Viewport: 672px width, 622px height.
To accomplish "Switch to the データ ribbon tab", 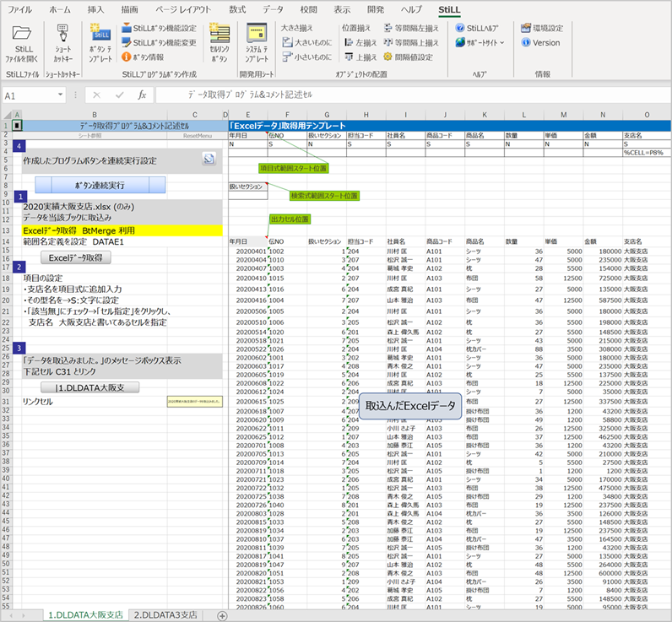I will coord(273,9).
